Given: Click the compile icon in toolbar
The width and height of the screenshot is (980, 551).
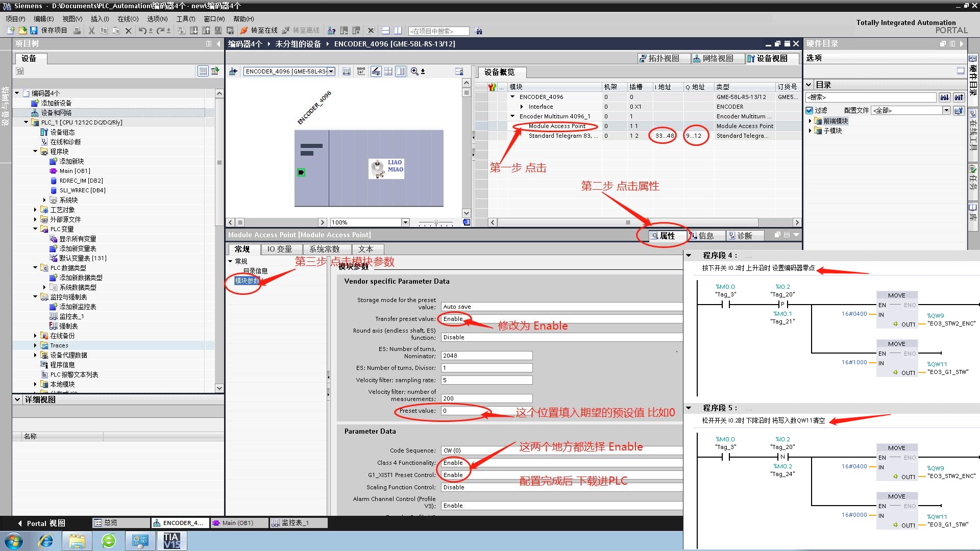Looking at the screenshot, I should [x=181, y=31].
